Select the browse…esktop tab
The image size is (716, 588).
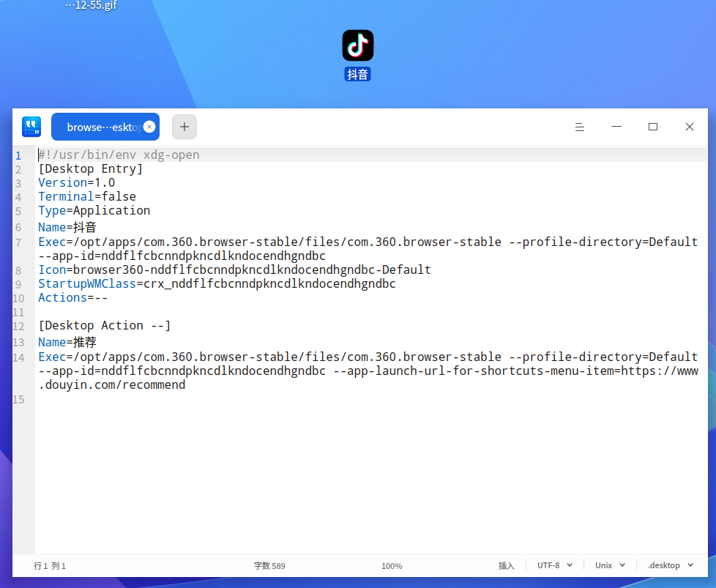click(x=105, y=127)
